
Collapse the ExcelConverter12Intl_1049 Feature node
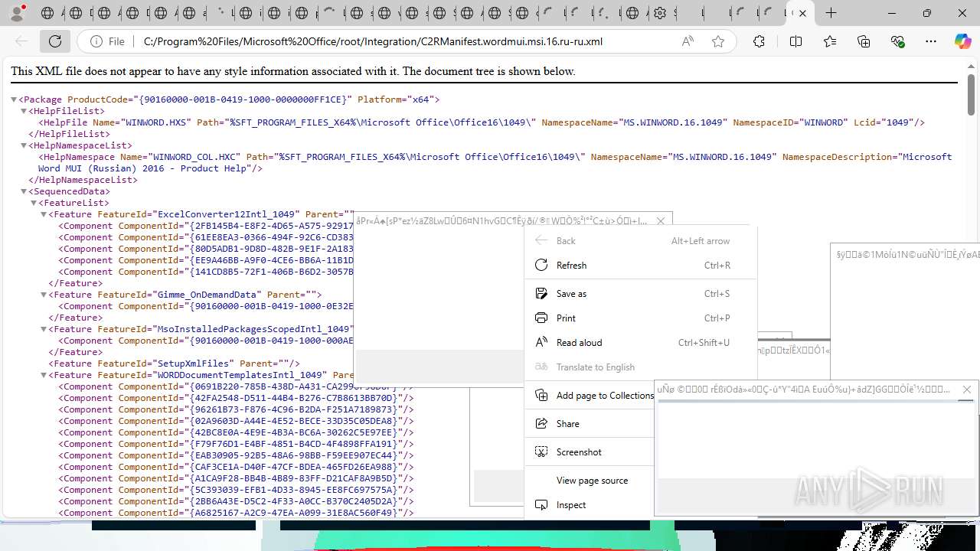(x=44, y=214)
